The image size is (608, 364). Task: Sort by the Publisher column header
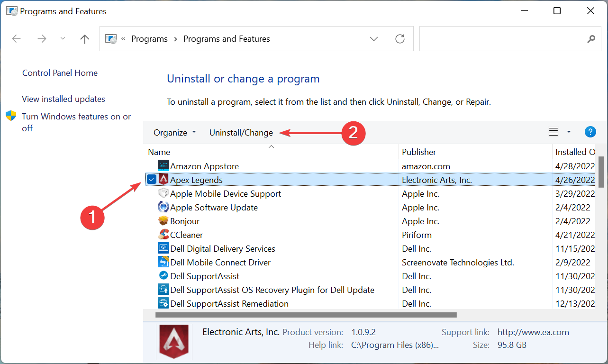coord(419,152)
